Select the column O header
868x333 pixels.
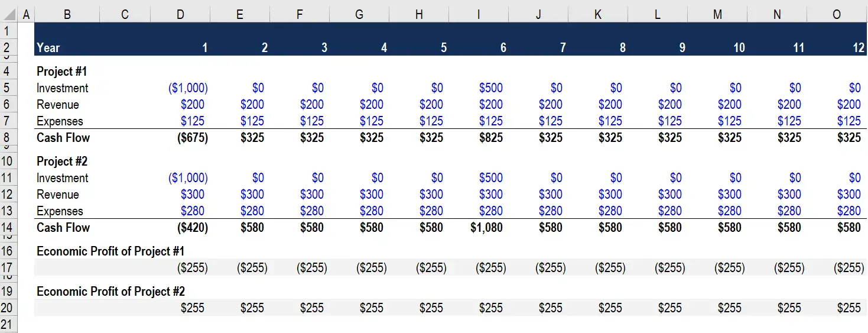click(837, 15)
